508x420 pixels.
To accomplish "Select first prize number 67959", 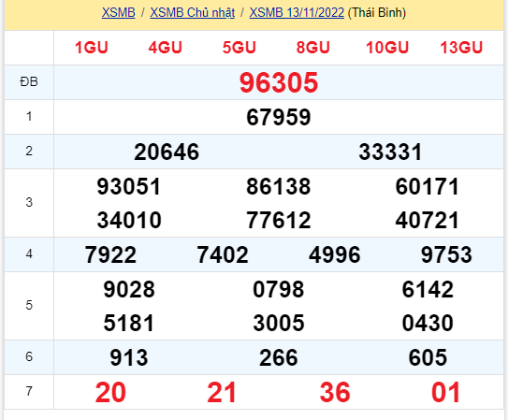I will tap(279, 117).
